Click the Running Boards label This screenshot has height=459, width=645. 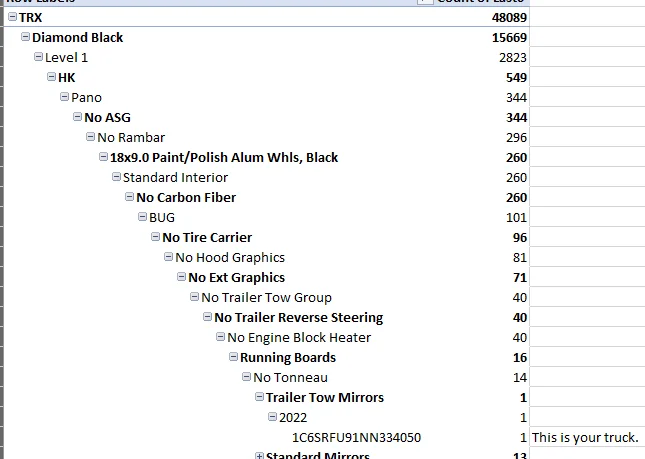[x=288, y=357]
